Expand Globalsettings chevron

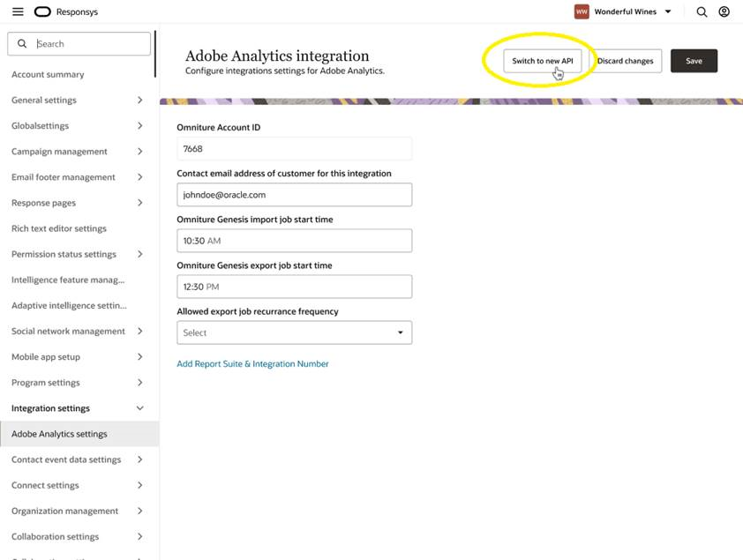(139, 125)
